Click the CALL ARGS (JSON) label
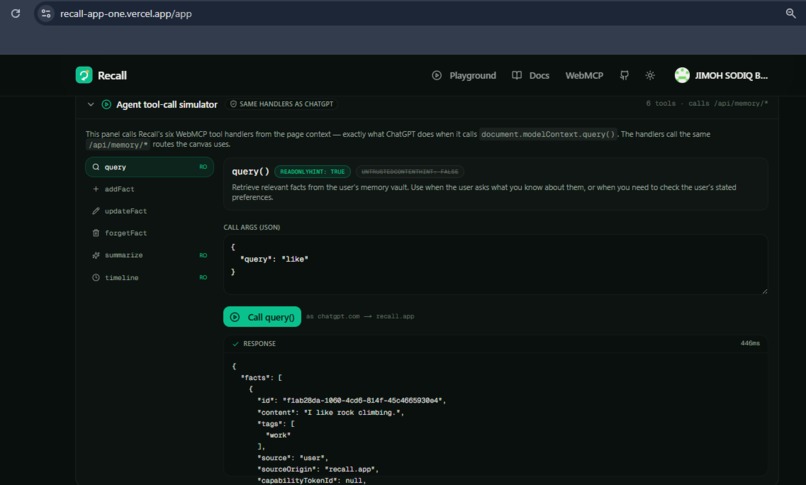806x485 pixels. click(252, 227)
